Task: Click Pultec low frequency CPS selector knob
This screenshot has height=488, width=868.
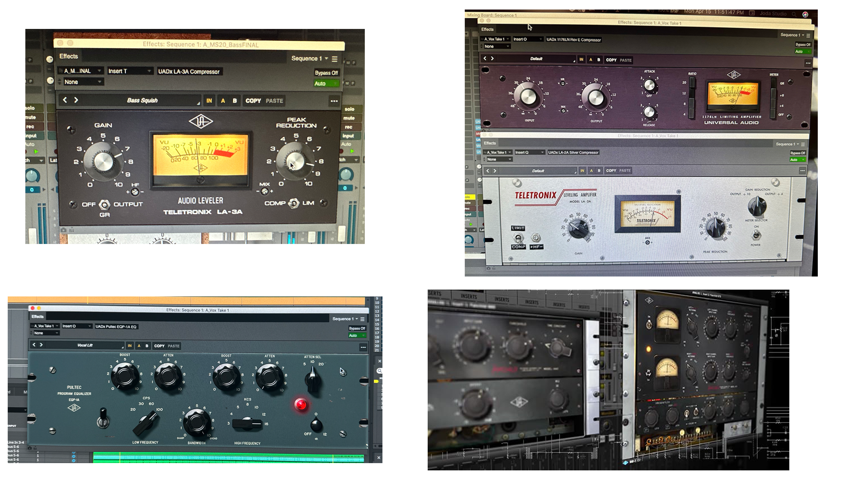Action: click(x=146, y=423)
